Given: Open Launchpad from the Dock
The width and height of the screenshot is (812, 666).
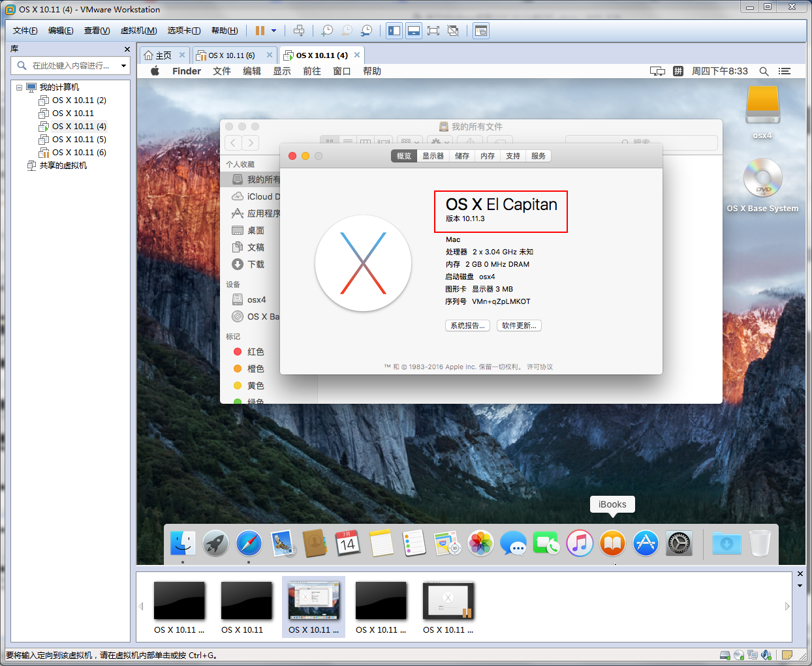Looking at the screenshot, I should (x=215, y=543).
